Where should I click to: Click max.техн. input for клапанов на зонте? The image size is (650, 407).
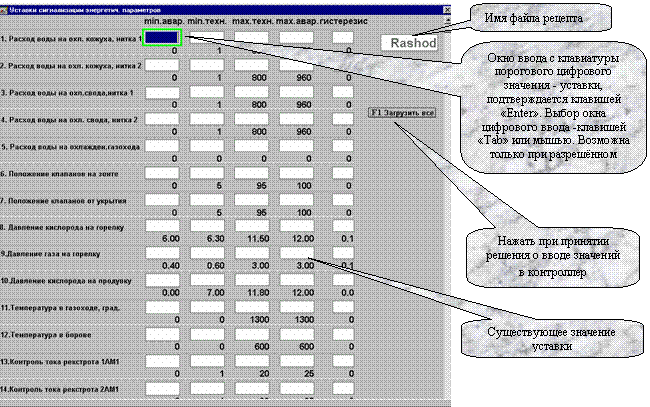point(251,173)
